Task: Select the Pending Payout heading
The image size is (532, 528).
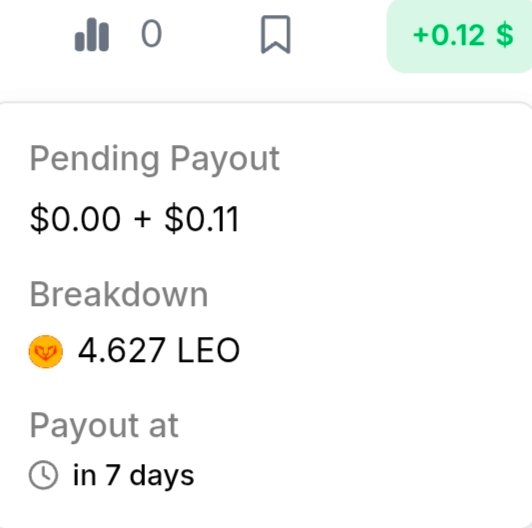Action: click(x=155, y=159)
